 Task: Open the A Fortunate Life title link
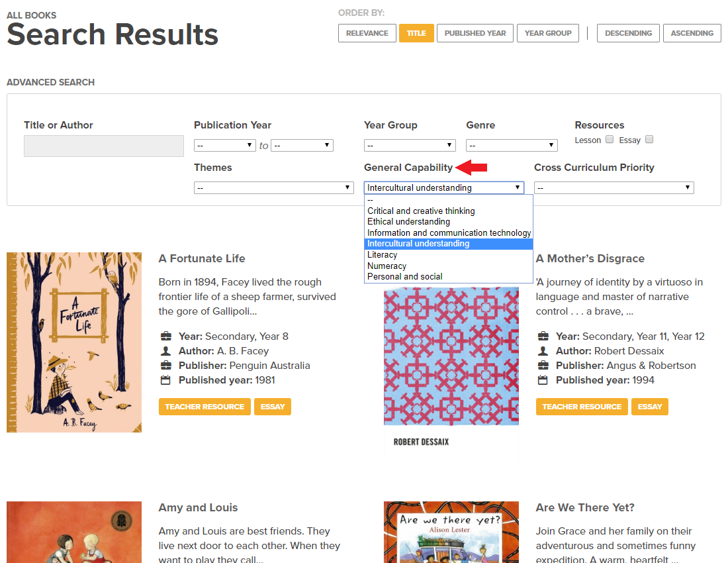[202, 259]
